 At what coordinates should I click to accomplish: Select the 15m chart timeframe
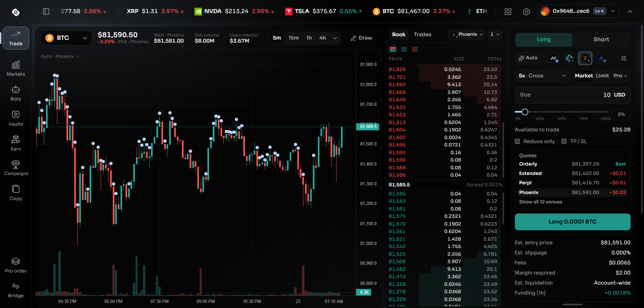tap(294, 38)
